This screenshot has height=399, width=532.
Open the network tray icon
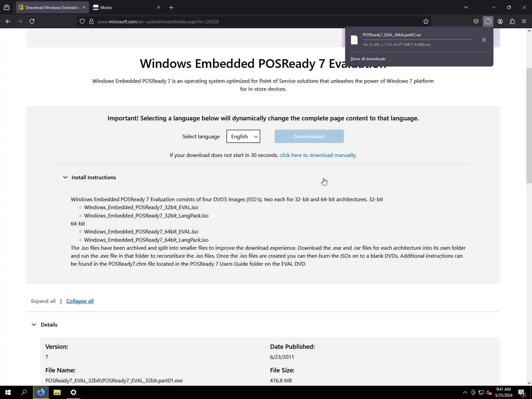coord(481,392)
